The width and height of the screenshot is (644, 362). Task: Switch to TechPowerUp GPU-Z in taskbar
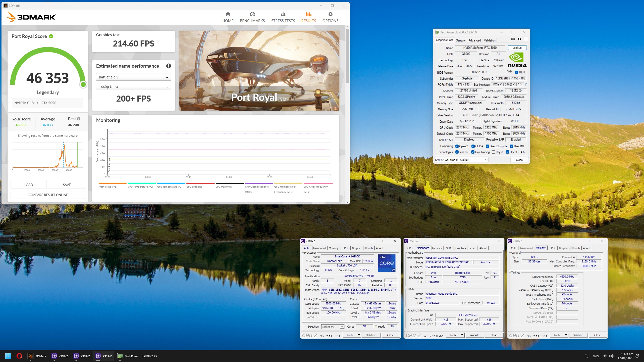(x=138, y=356)
